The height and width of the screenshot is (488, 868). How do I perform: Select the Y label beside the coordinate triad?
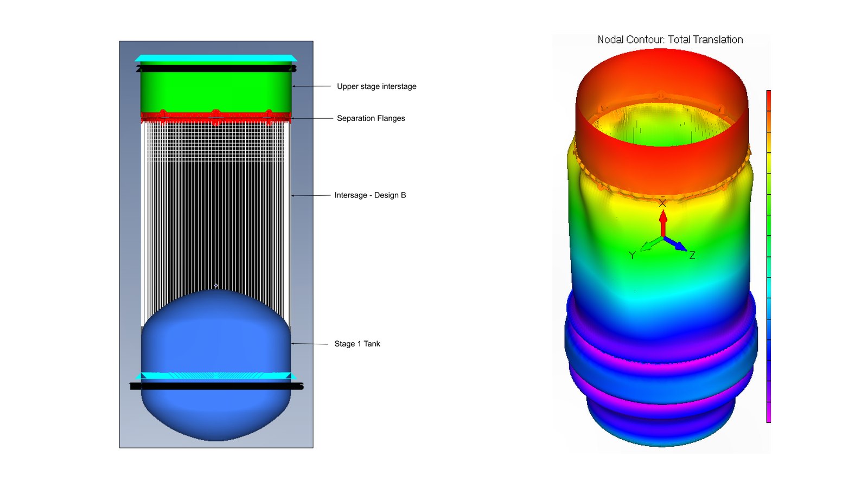(x=632, y=255)
